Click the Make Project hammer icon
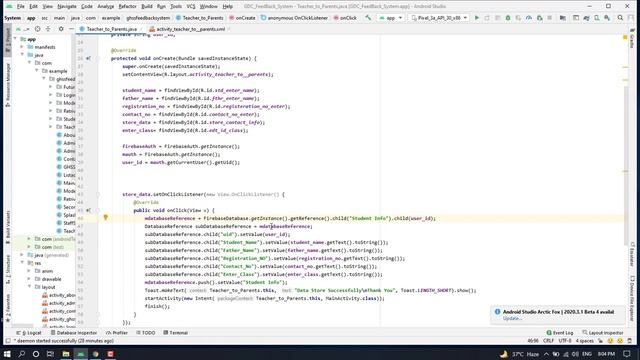The height and width of the screenshot is (360, 640). point(368,18)
